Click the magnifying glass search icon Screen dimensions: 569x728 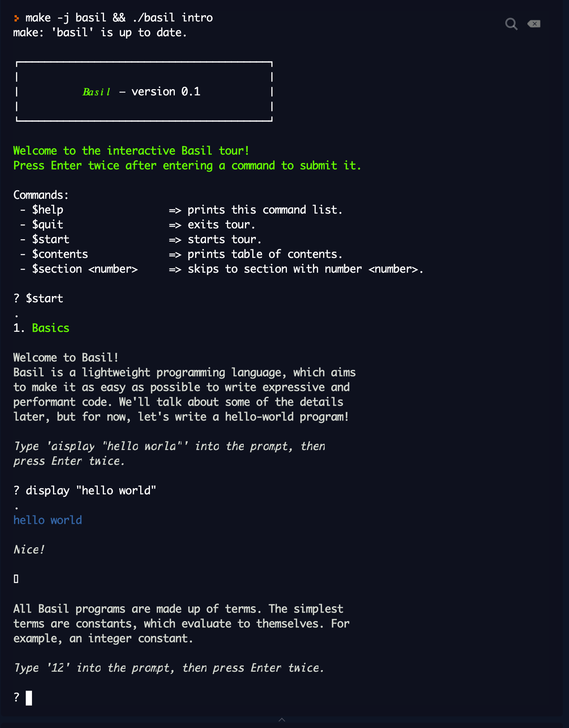point(511,24)
